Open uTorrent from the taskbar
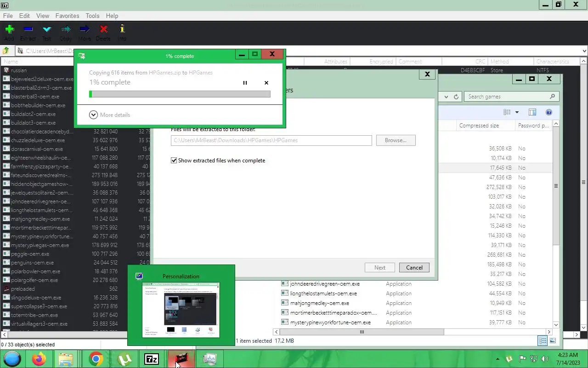Screen dimensions: 588x368 click(124, 359)
